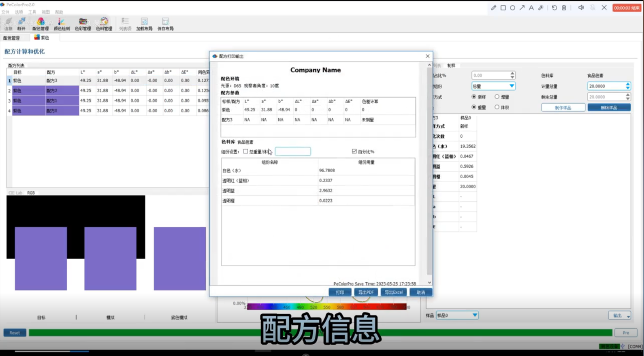Viewport: 644px width, 356px height.
Task: Click the 制作样品 button
Action: (x=563, y=108)
